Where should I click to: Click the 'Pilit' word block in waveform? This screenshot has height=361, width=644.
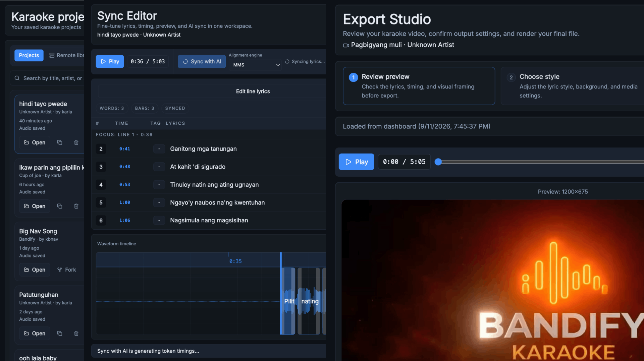pos(288,301)
